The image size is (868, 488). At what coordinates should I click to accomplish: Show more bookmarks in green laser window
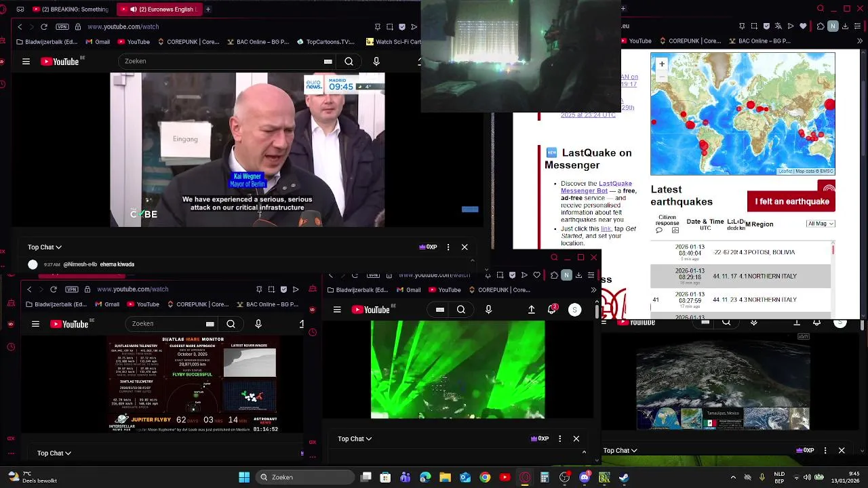pos(593,290)
